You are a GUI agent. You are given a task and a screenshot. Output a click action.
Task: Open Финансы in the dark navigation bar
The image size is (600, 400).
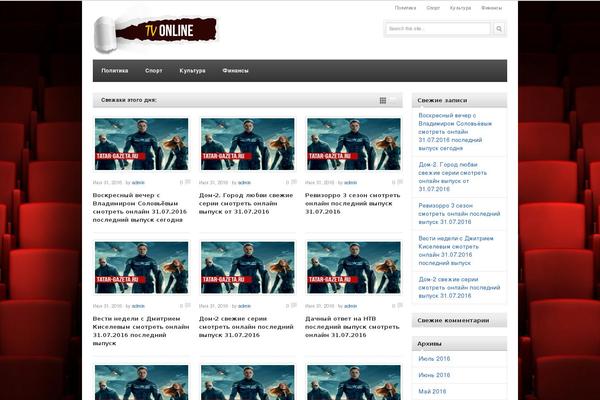coord(235,71)
